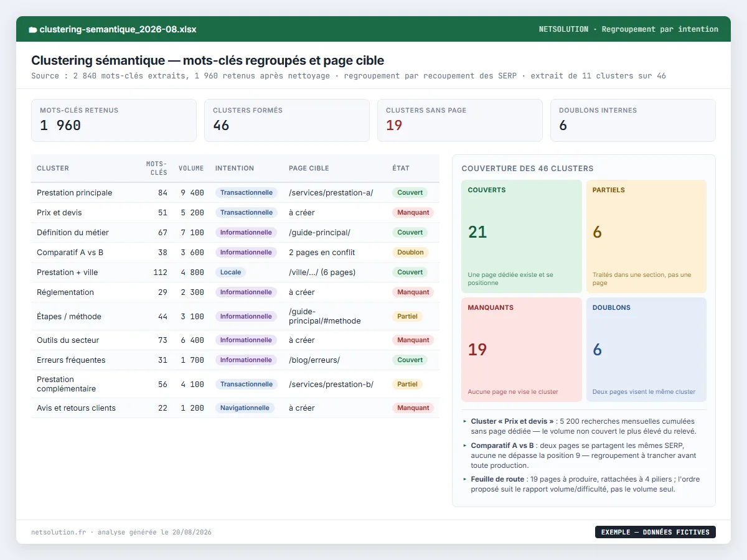Select the red MANQUANTS 19 tile

point(522,350)
